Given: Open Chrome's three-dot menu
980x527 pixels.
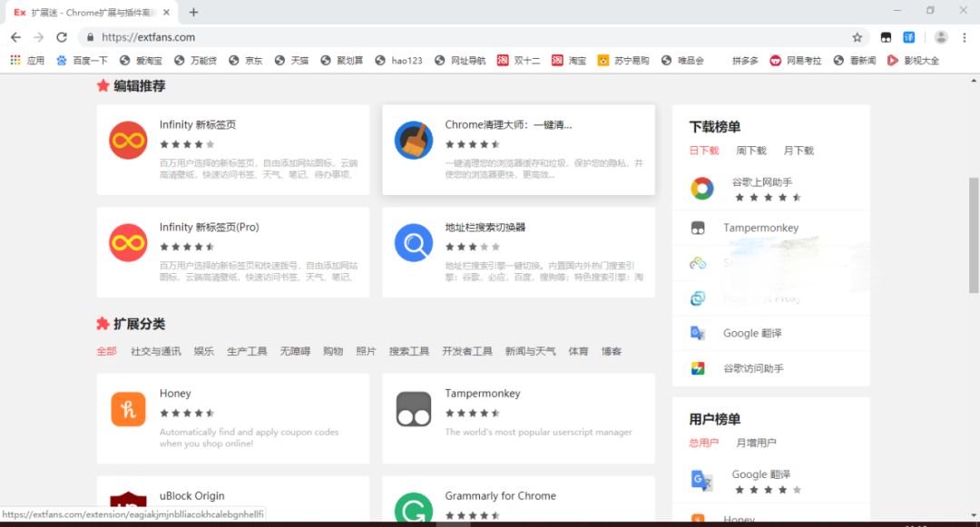Looking at the screenshot, I should click(965, 37).
